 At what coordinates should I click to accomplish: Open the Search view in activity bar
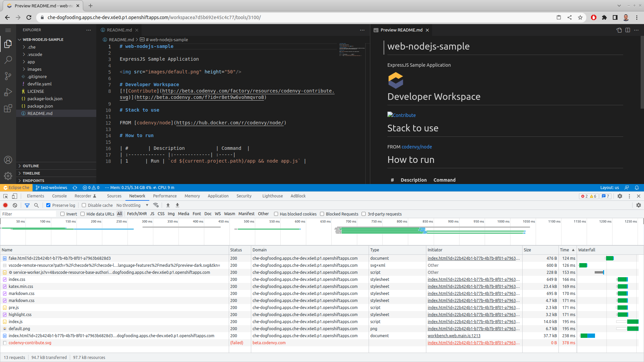coord(8,60)
